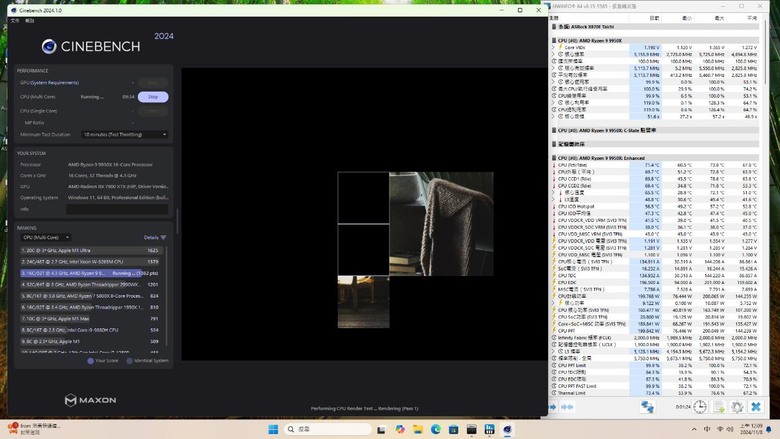780x439 pixels.
Task: Click the CPU IOD Hotspot sensor row
Action: 655,206
